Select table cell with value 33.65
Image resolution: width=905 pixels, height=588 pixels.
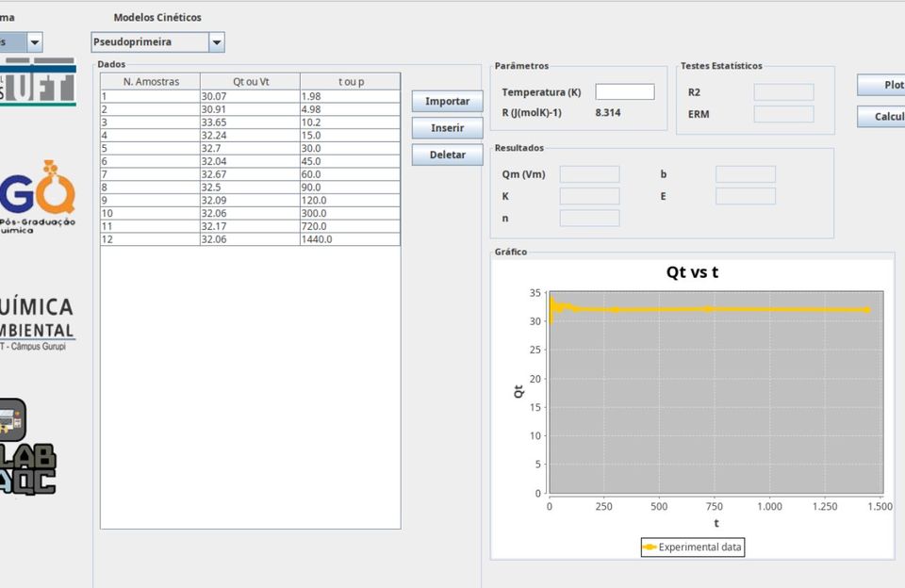point(250,122)
